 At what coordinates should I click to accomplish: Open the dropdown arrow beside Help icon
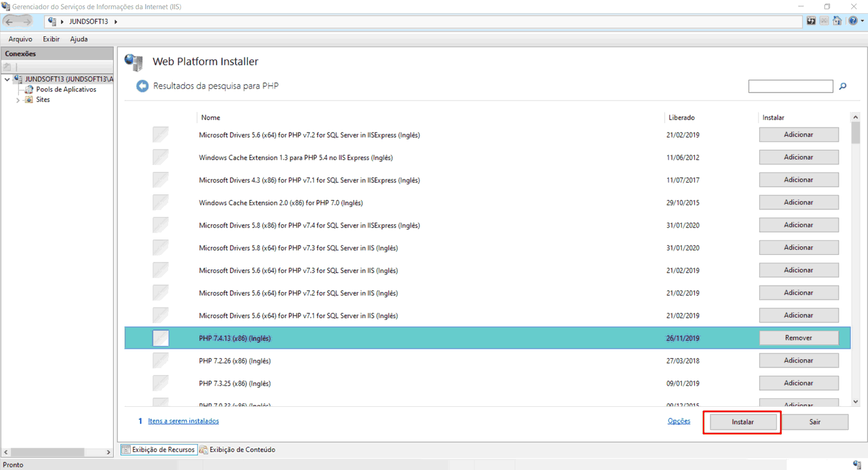(x=862, y=21)
